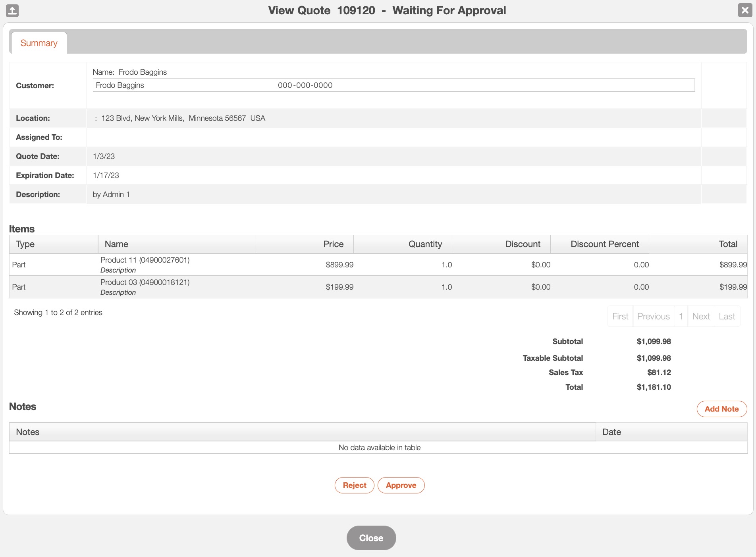This screenshot has height=557, width=756.
Task: Go to Next page of items
Action: point(701,316)
